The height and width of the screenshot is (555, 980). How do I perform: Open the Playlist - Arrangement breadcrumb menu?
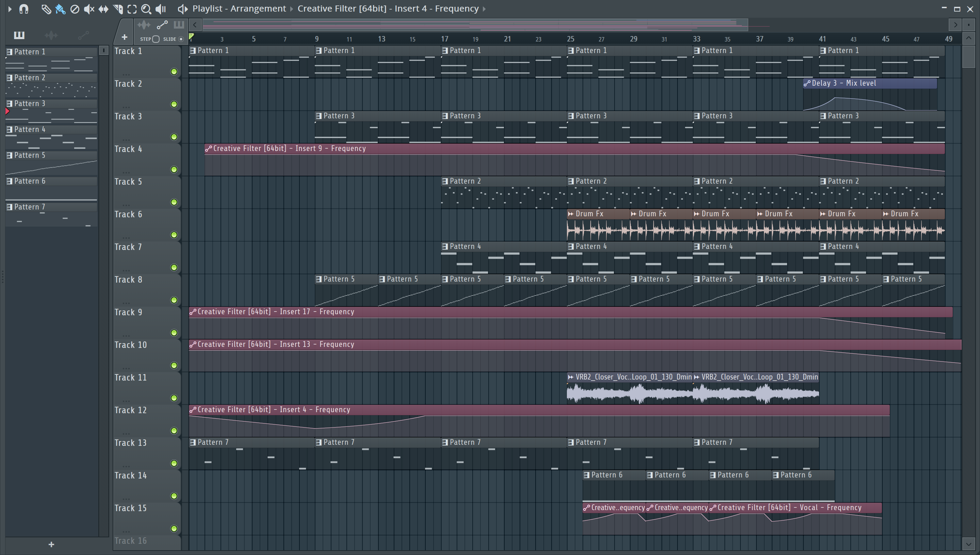tap(239, 9)
